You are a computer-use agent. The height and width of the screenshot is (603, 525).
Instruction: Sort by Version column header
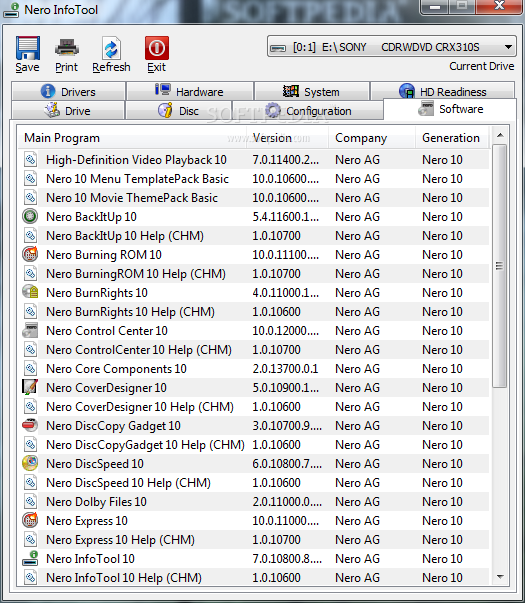(x=288, y=138)
